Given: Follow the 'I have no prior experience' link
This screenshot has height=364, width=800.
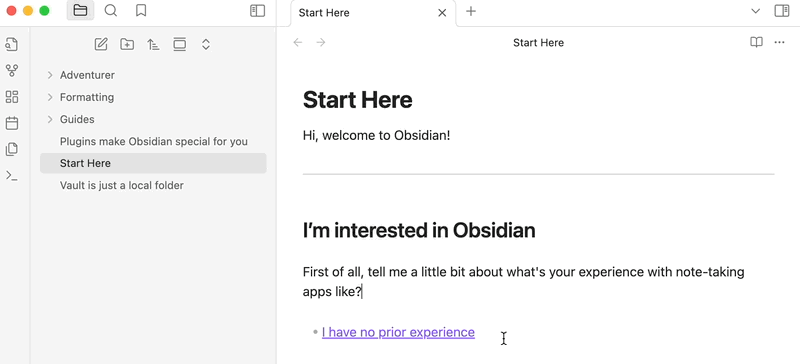Looking at the screenshot, I should [x=398, y=332].
